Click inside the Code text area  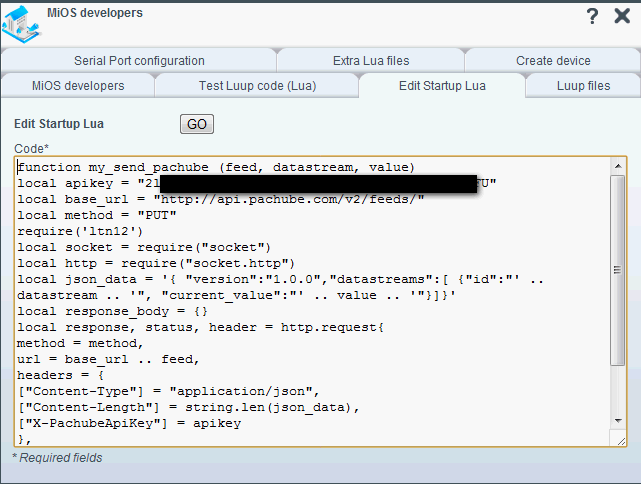point(313,301)
